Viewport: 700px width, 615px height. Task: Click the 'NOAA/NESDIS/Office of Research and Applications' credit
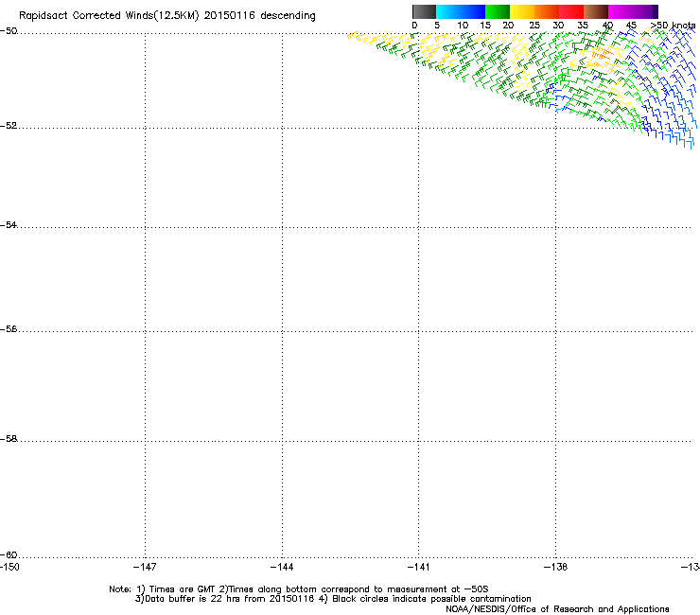pyautogui.click(x=557, y=609)
